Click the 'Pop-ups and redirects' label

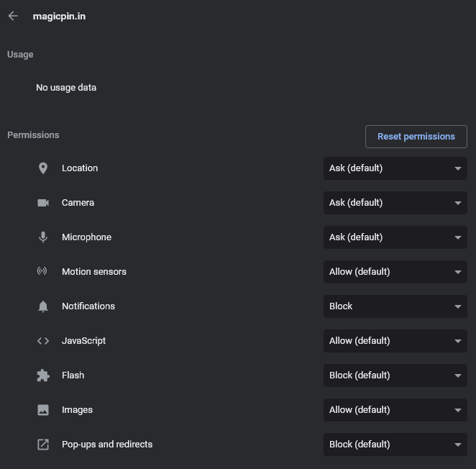[x=107, y=445]
